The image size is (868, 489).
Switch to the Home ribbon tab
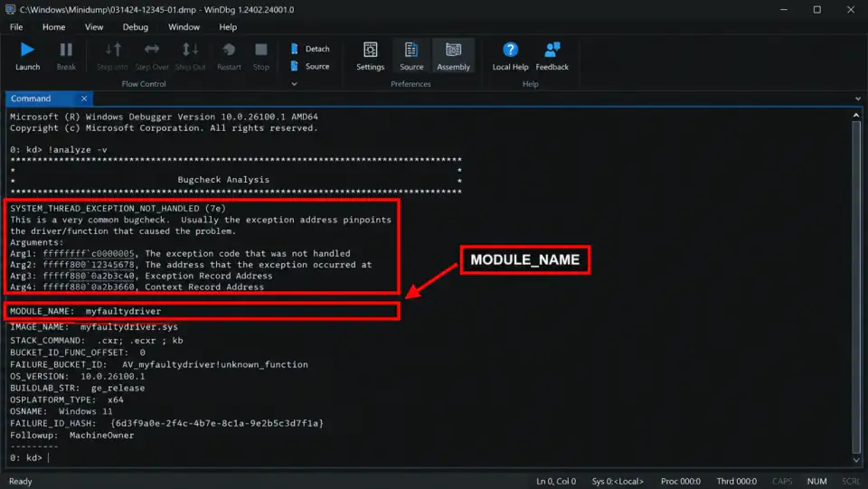pyautogui.click(x=53, y=27)
